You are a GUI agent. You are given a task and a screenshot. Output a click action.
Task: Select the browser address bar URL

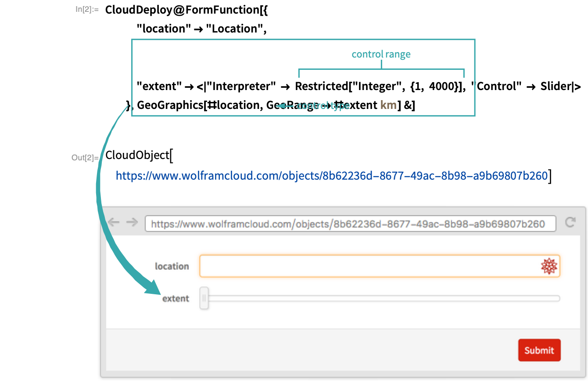[x=350, y=224]
